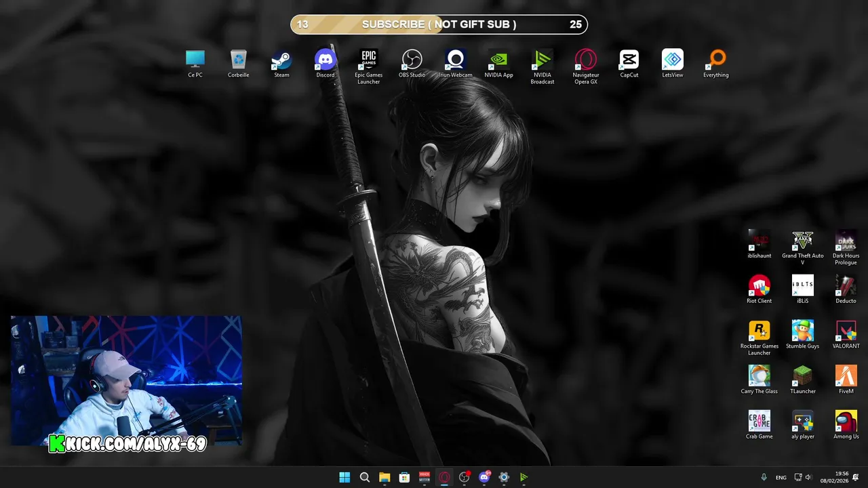
Task: Open Voicemeeter from the taskbar
Action: point(425,477)
